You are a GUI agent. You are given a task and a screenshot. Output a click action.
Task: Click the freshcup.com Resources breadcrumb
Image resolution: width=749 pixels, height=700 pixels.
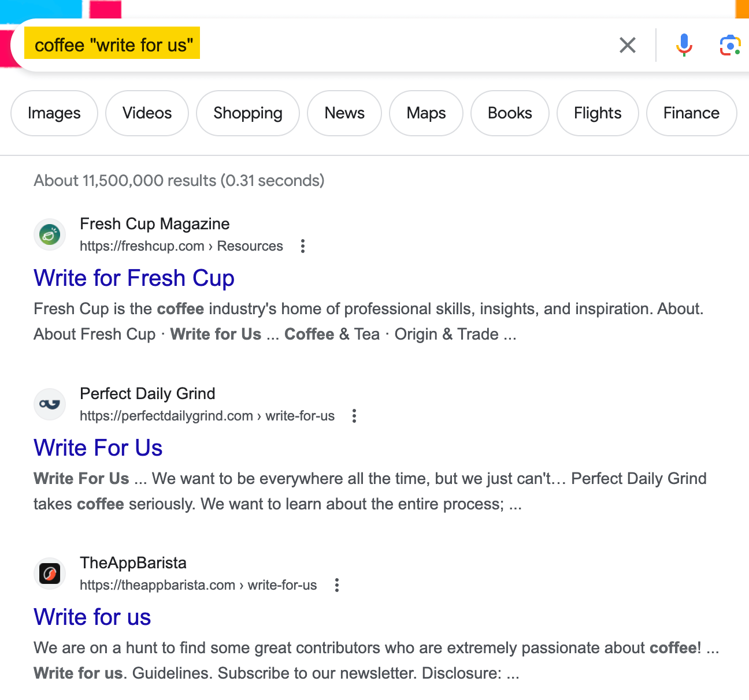pos(250,246)
